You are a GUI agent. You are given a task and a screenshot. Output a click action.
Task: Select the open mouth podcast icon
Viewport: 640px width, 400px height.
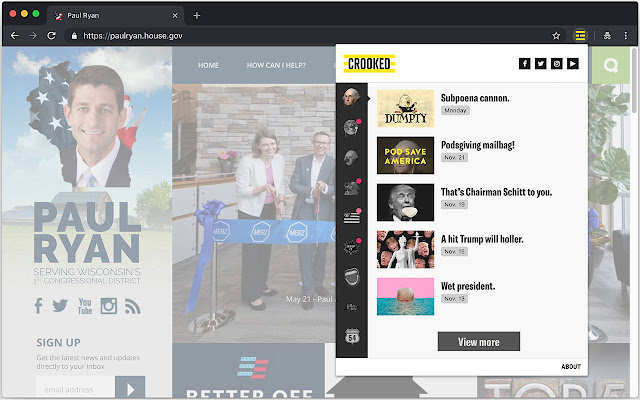351,277
